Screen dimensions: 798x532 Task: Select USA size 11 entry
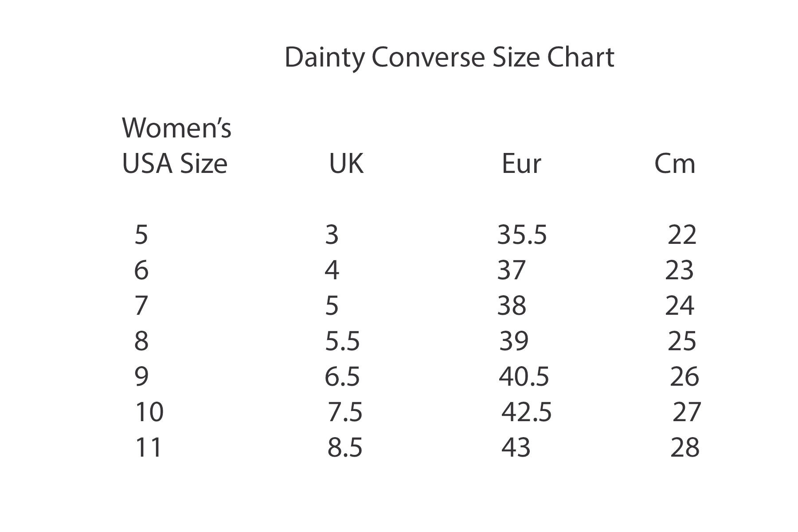[149, 447]
